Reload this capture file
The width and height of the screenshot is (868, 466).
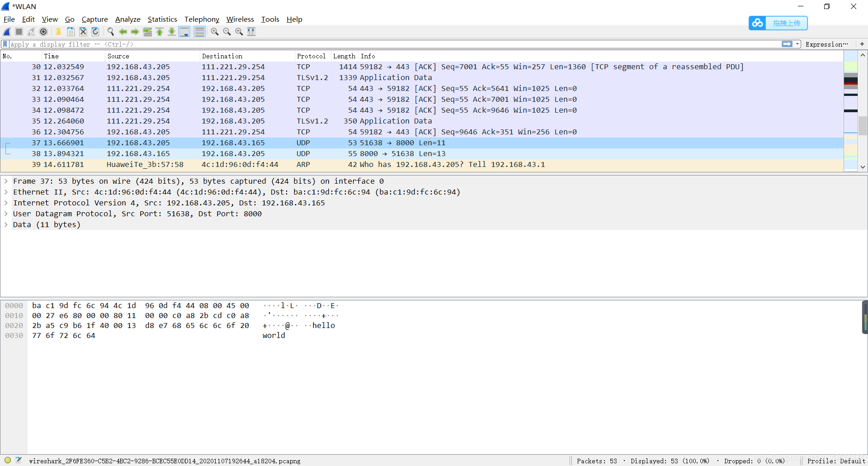[x=95, y=32]
